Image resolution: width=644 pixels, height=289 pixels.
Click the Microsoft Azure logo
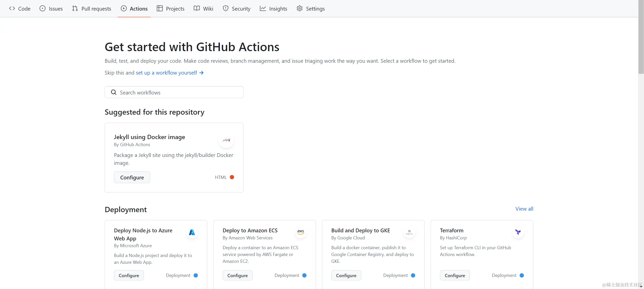pyautogui.click(x=192, y=232)
